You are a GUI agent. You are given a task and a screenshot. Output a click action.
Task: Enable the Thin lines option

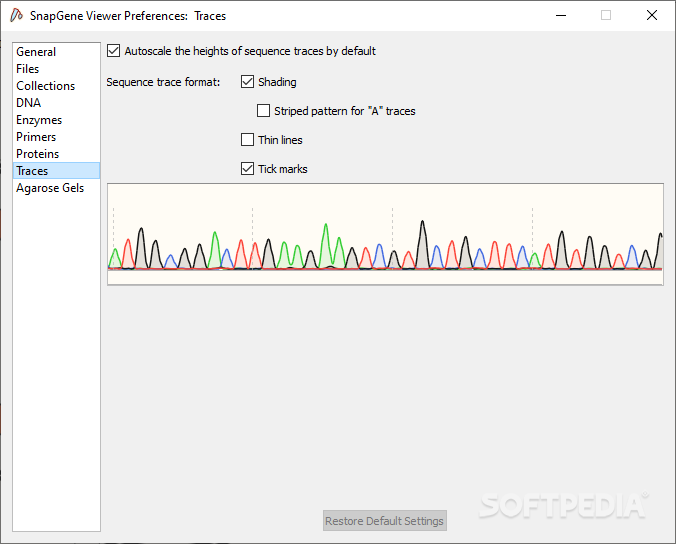tap(248, 140)
